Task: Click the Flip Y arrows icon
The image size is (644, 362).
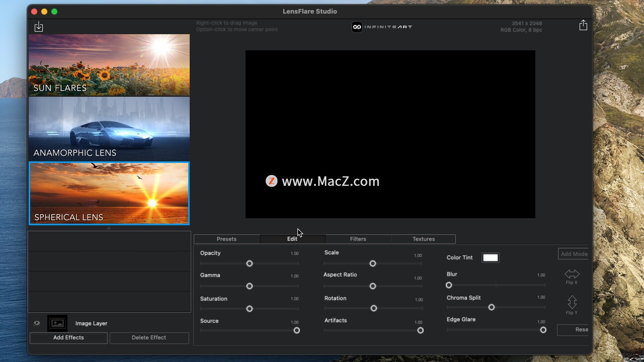Action: [572, 302]
